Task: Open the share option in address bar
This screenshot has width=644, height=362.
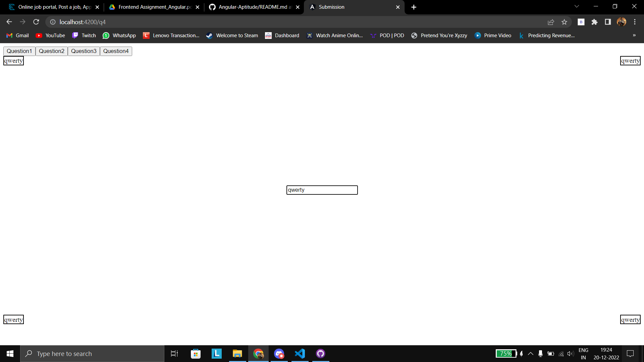Action: (551, 22)
